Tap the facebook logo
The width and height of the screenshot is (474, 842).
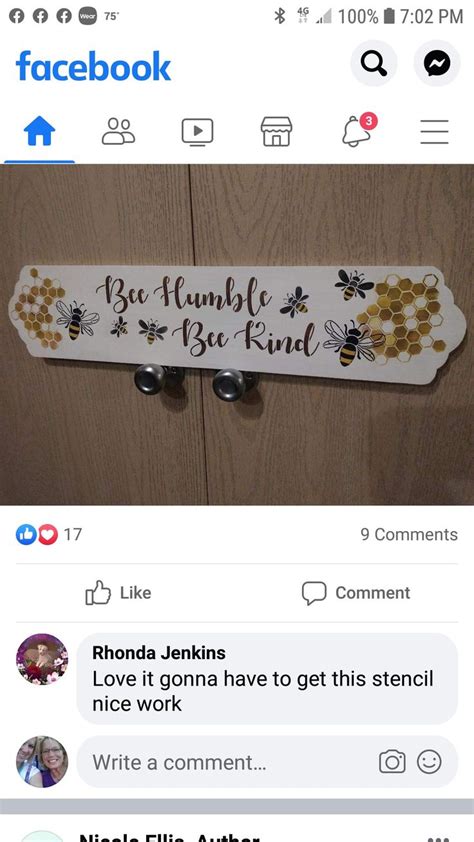[x=93, y=67]
